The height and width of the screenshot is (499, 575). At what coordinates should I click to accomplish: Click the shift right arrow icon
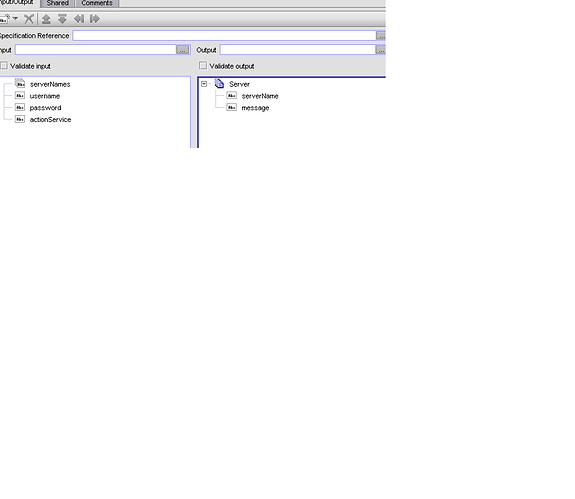click(95, 19)
